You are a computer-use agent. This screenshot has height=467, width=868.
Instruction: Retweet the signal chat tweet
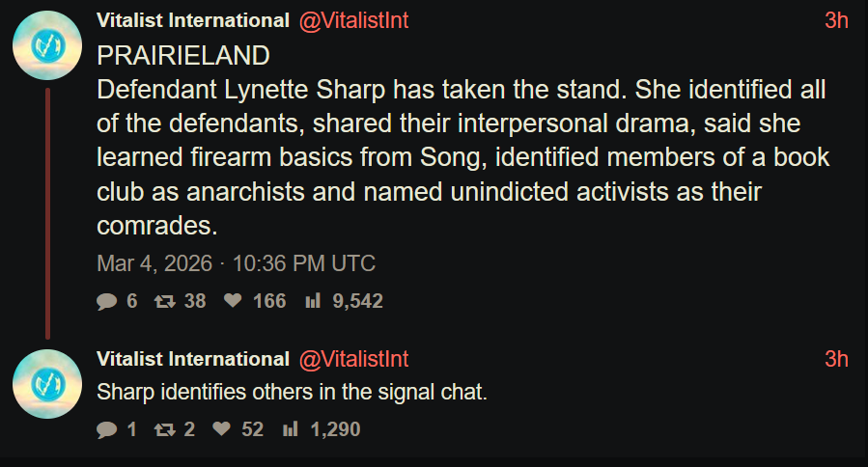click(x=165, y=429)
